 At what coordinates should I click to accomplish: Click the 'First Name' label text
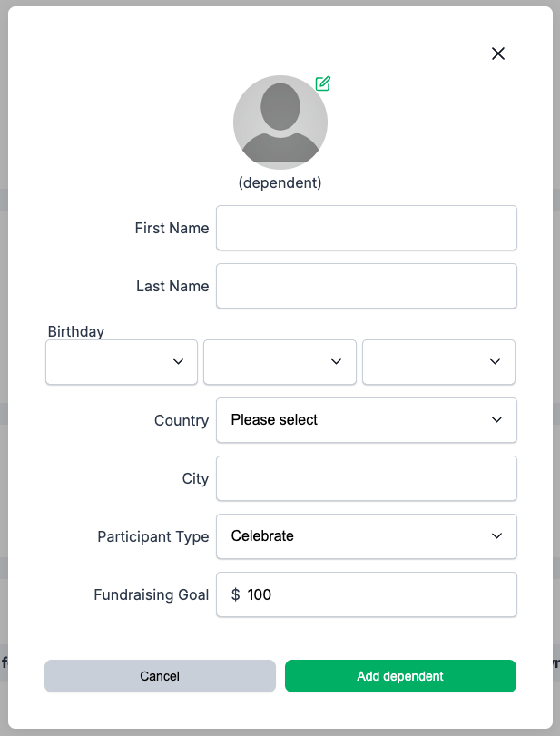pos(172,228)
